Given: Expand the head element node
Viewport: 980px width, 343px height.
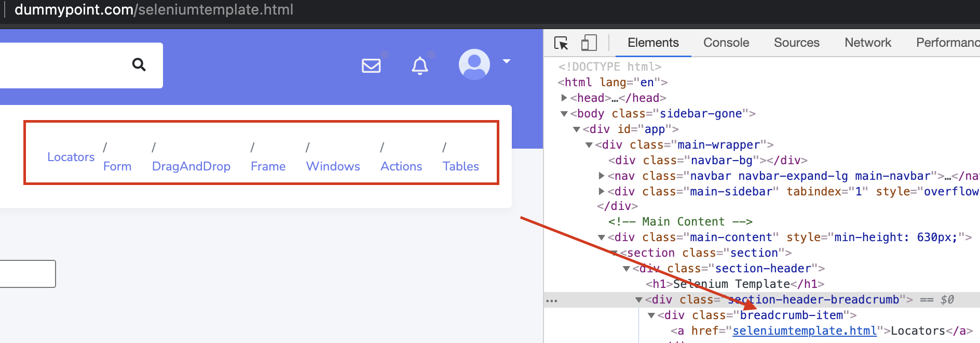Looking at the screenshot, I should pos(564,98).
